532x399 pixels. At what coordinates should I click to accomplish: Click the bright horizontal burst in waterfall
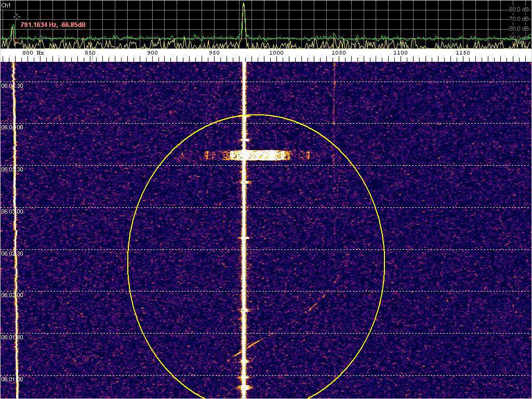[x=258, y=155]
